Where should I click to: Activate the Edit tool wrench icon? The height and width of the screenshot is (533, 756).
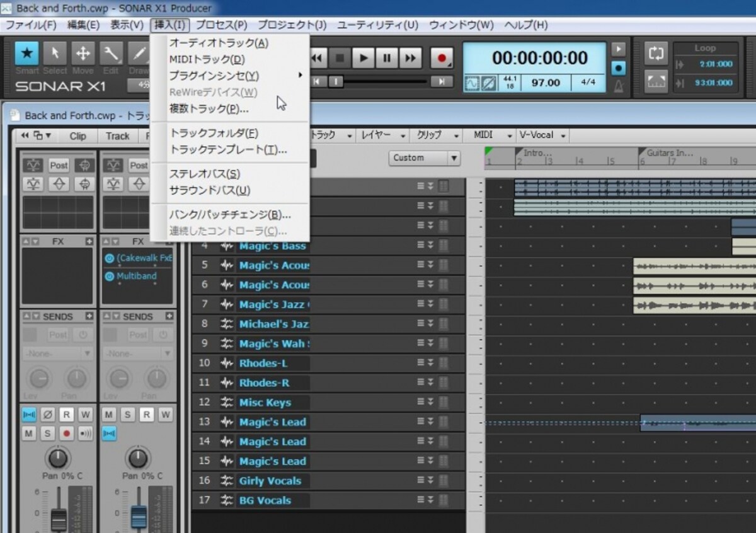coord(110,54)
